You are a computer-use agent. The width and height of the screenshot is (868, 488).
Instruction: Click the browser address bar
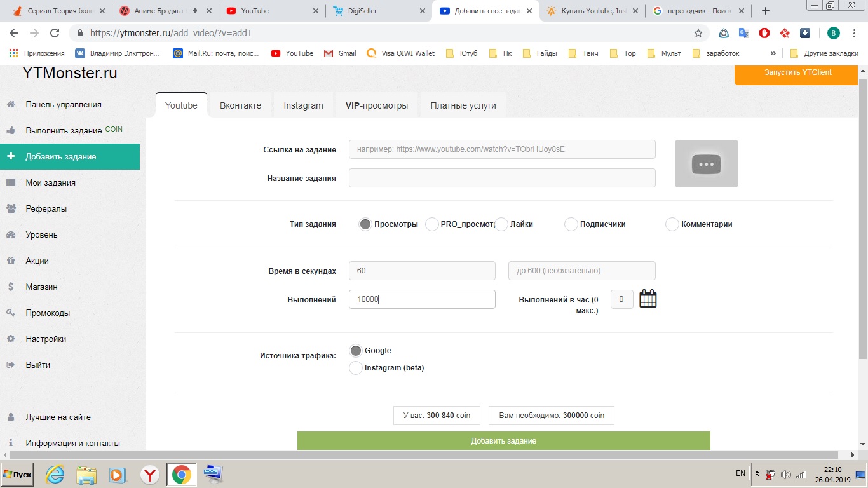(x=381, y=33)
